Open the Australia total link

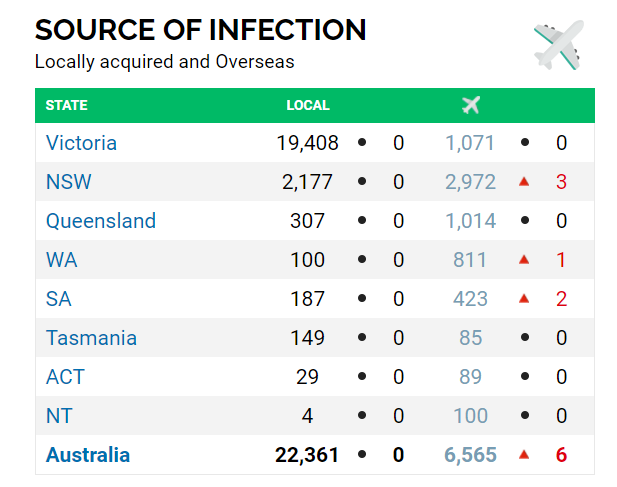(x=88, y=455)
